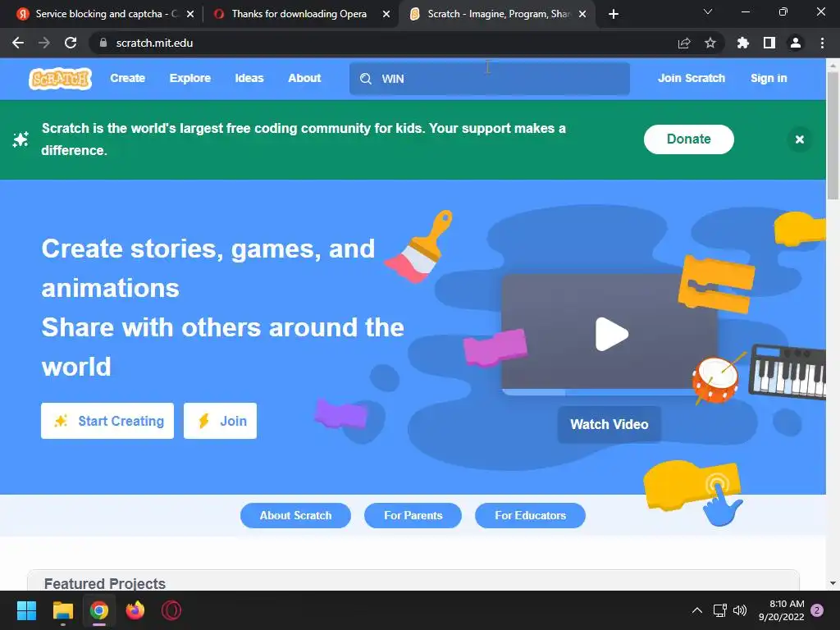Open a new tab with the plus button
Viewport: 840px width, 630px height.
point(614,14)
